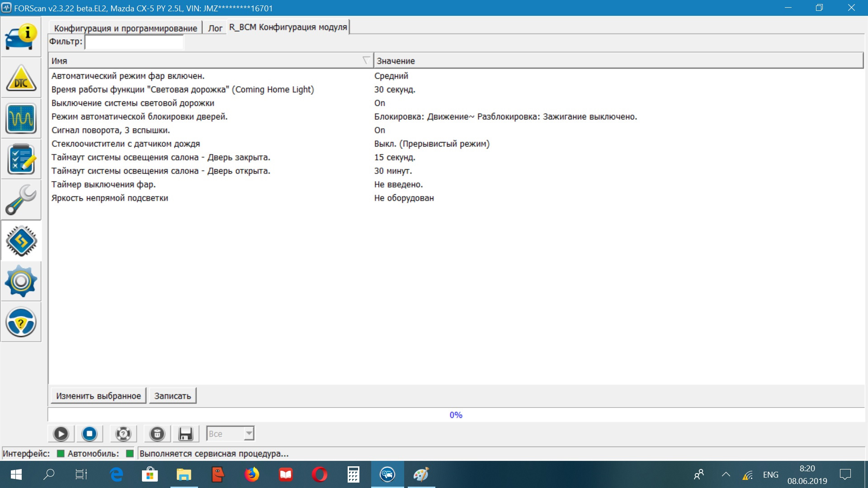Viewport: 868px width, 488px height.
Task: Open the gear settings section
Action: pos(21,282)
